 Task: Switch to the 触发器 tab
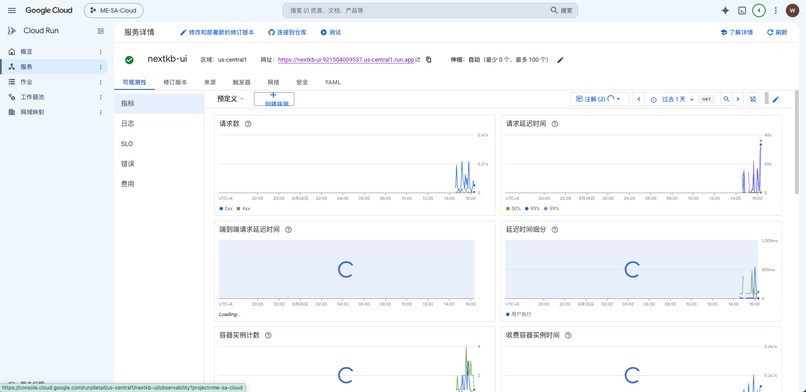pyautogui.click(x=242, y=82)
